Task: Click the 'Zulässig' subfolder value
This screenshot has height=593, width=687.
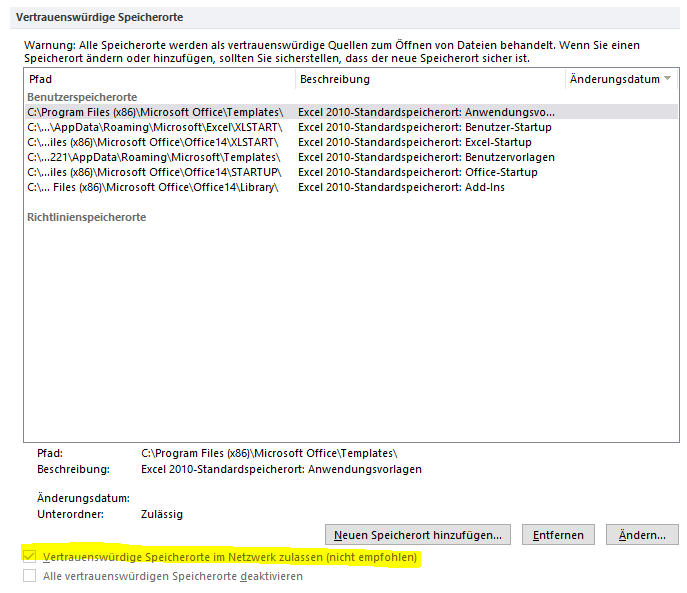Action: (x=162, y=514)
